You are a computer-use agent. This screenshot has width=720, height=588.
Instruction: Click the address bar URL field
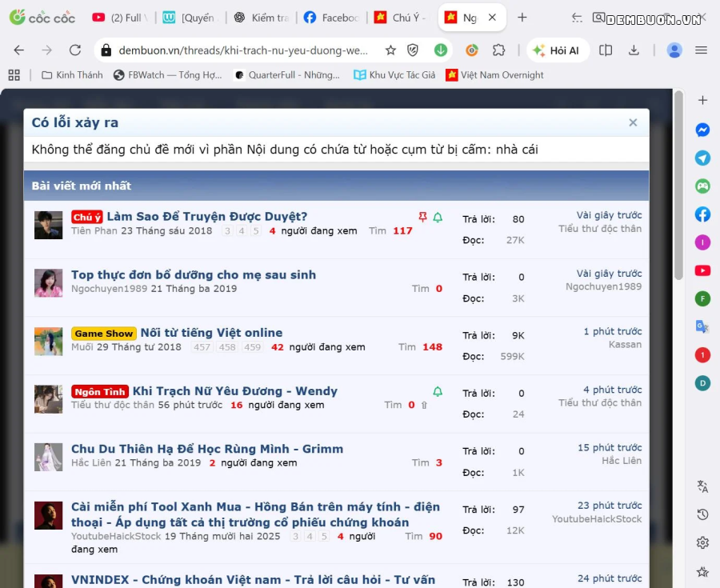point(243,50)
